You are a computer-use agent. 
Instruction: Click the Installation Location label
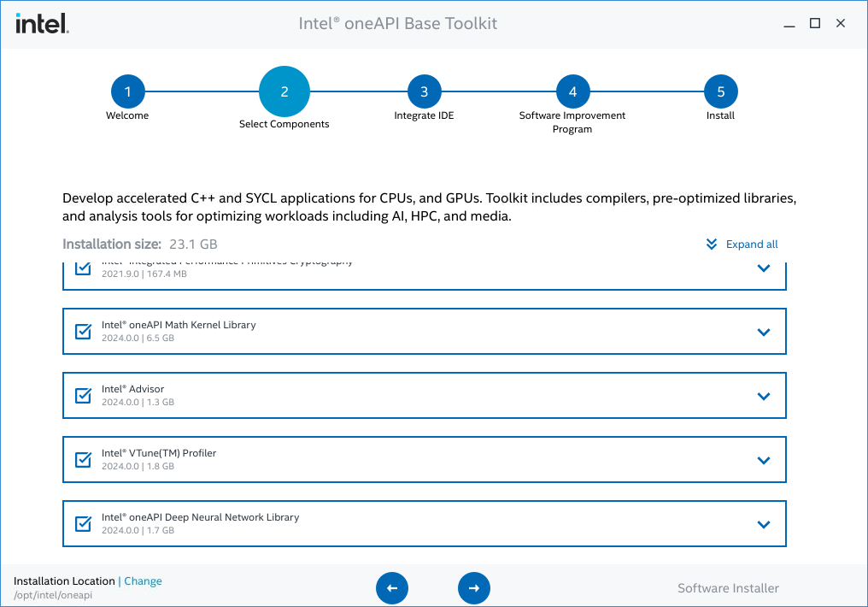click(x=64, y=581)
